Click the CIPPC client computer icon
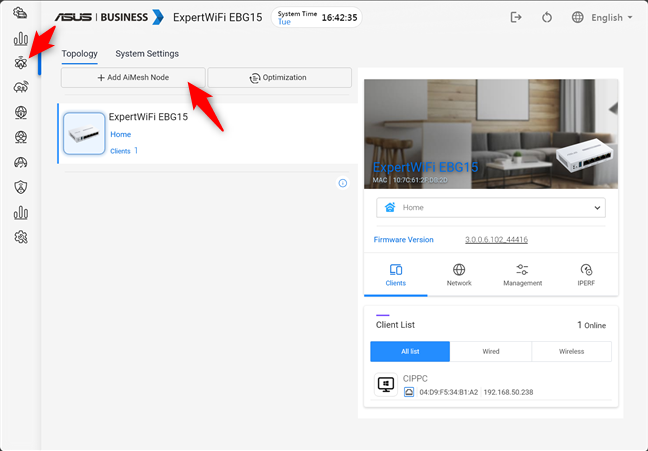Viewport: 648px width, 451px height. (386, 384)
